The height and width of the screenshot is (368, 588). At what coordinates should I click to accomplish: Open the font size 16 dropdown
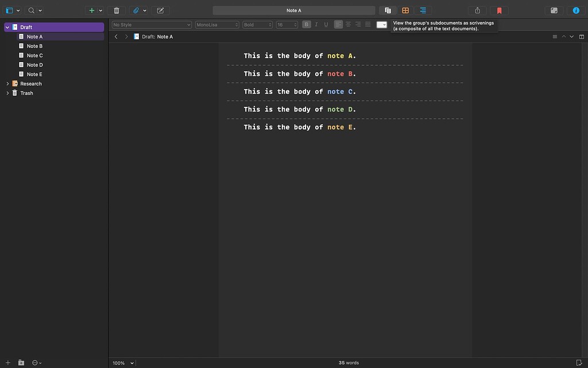tap(287, 25)
